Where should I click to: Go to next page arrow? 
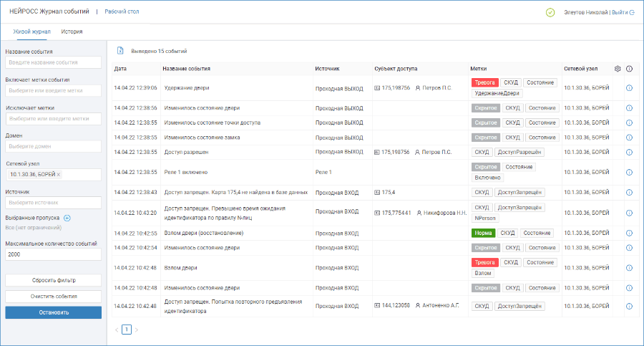[x=137, y=330]
